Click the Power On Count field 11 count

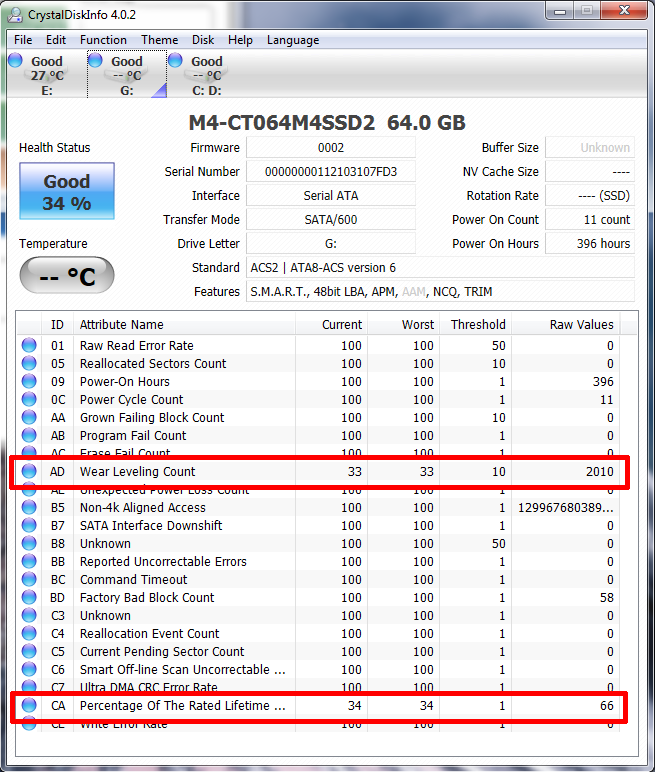590,220
